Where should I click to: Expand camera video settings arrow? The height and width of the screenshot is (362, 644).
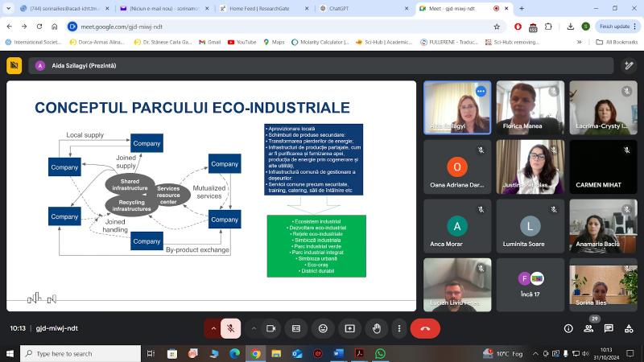(x=253, y=328)
